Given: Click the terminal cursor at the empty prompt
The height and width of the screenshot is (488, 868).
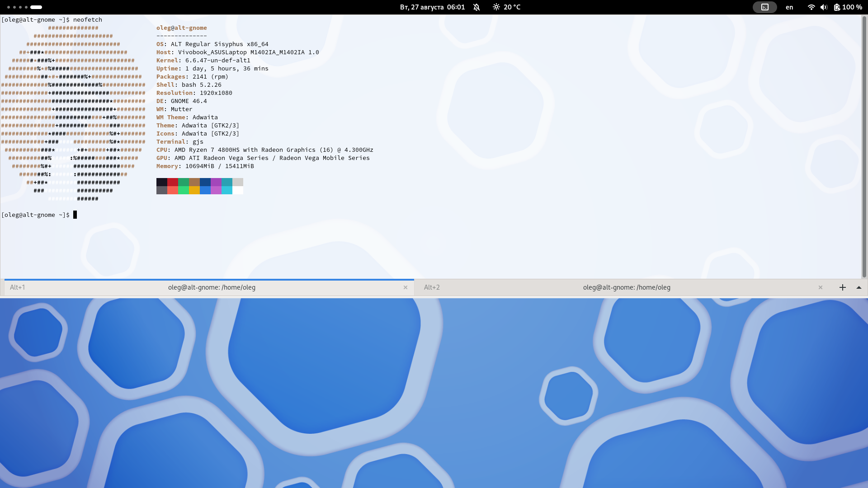Looking at the screenshot, I should tap(75, 215).
